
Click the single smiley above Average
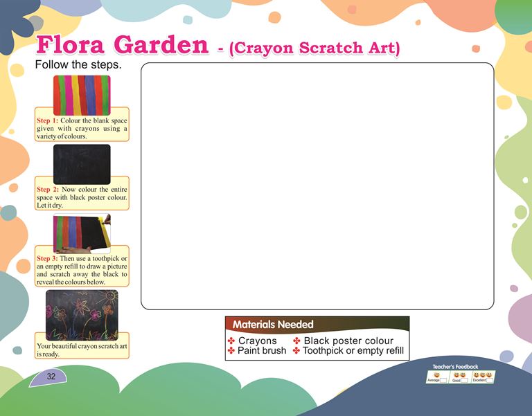437,374
